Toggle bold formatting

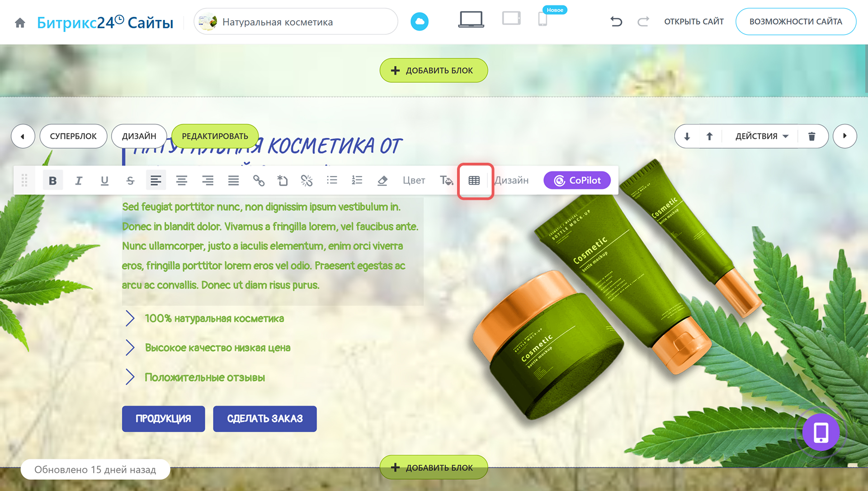52,180
